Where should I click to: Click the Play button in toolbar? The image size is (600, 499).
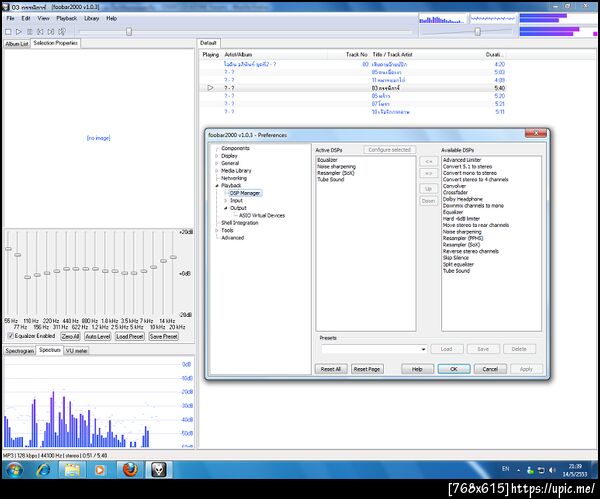(x=18, y=32)
